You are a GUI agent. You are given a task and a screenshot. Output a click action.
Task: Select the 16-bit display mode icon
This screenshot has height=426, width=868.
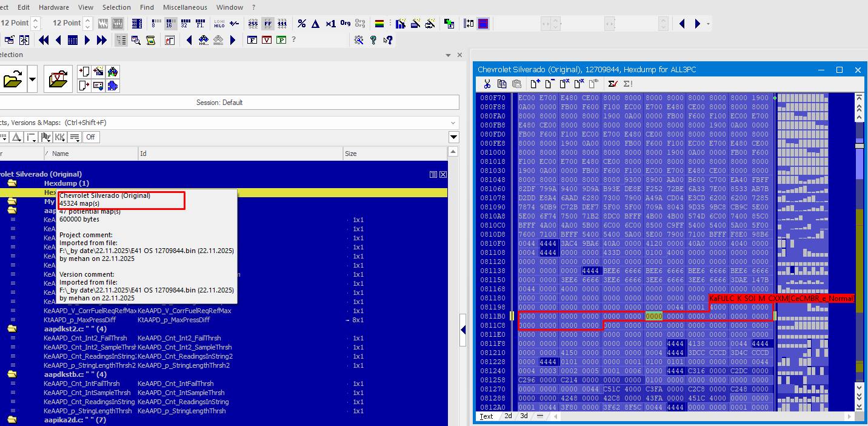coord(170,24)
